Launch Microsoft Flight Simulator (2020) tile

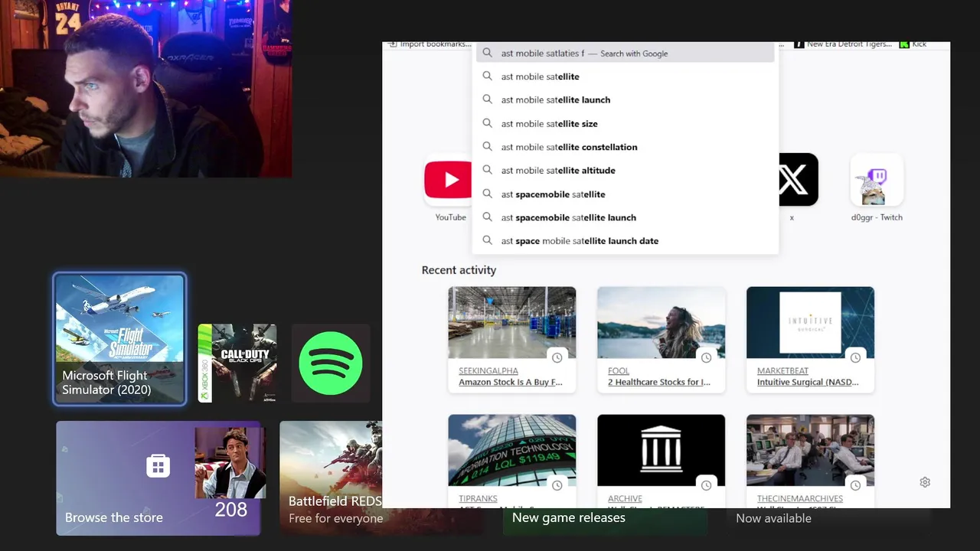pyautogui.click(x=119, y=339)
